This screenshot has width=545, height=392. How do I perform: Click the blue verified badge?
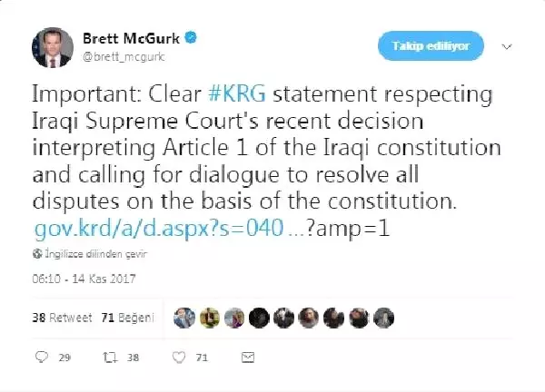[x=191, y=37]
